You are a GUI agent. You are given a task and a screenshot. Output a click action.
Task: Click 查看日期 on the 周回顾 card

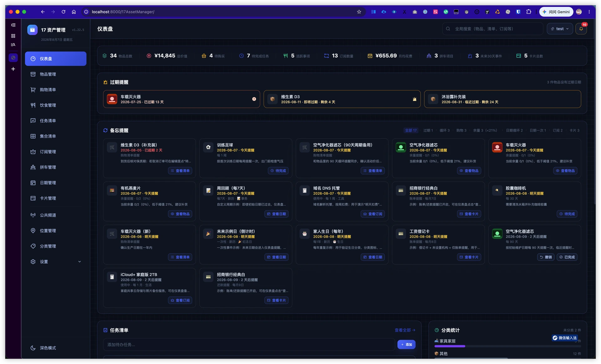276,214
